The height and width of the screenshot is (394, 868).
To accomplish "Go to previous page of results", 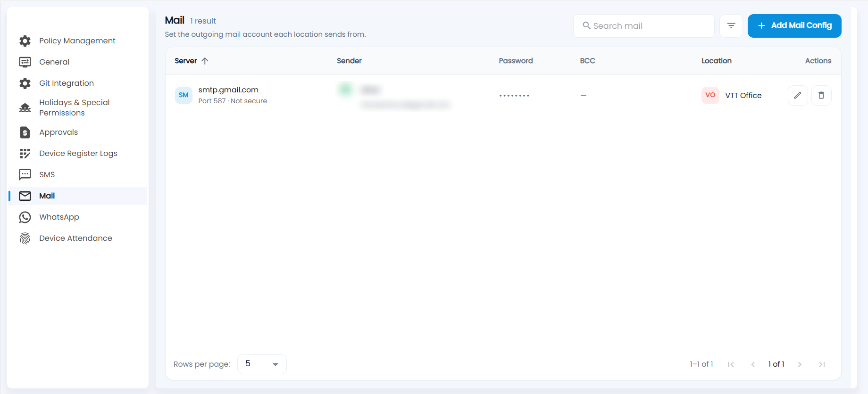I will pyautogui.click(x=753, y=364).
